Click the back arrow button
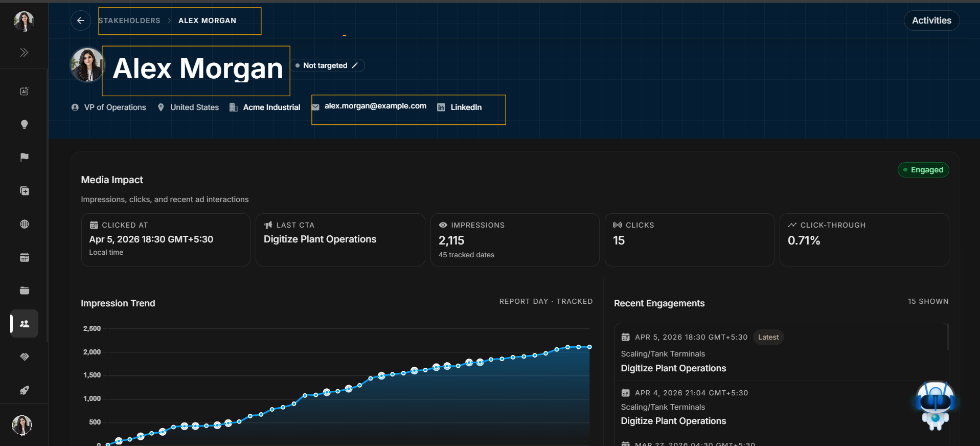The width and height of the screenshot is (980, 446). tap(81, 20)
